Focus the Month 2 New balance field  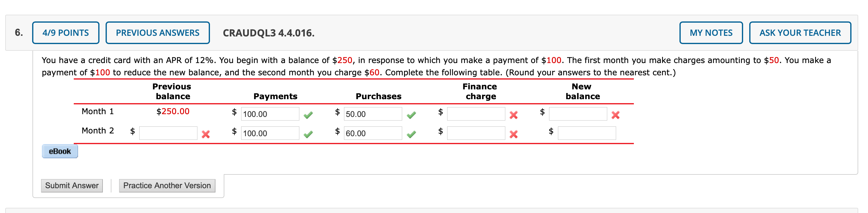(x=586, y=133)
